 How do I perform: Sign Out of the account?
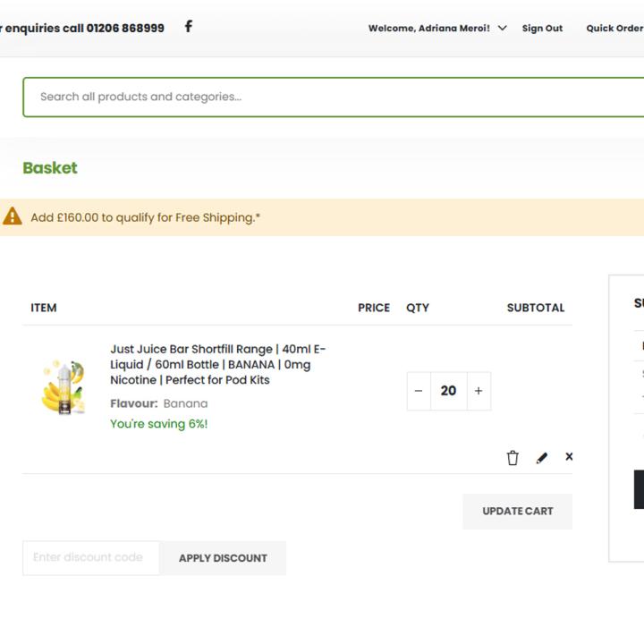click(x=542, y=28)
